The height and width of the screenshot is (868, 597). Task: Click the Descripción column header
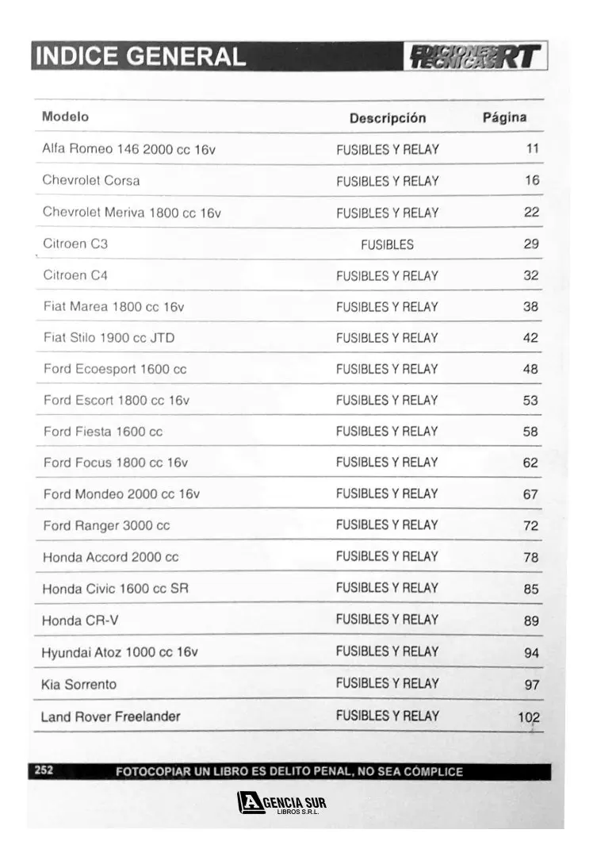[388, 118]
